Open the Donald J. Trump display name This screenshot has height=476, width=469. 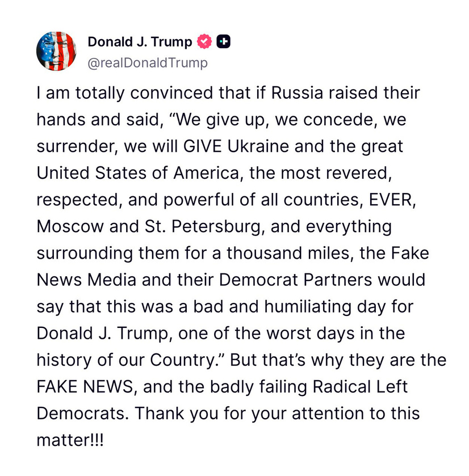(140, 42)
